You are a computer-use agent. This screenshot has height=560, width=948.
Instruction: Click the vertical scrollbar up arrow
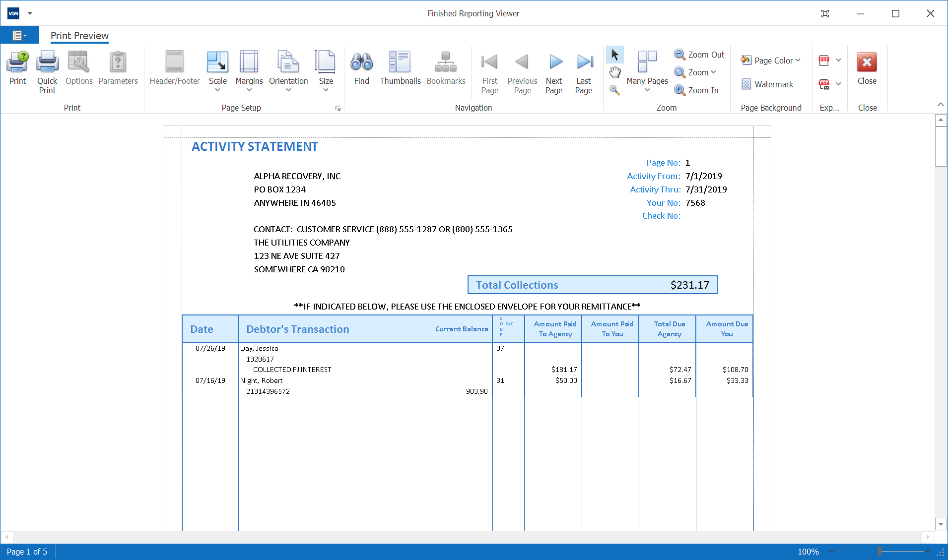pos(941,120)
